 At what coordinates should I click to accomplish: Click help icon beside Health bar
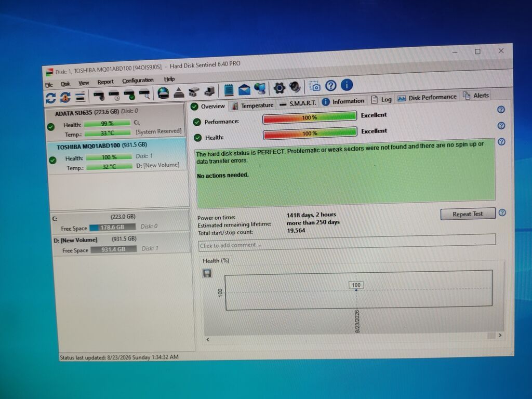(501, 126)
